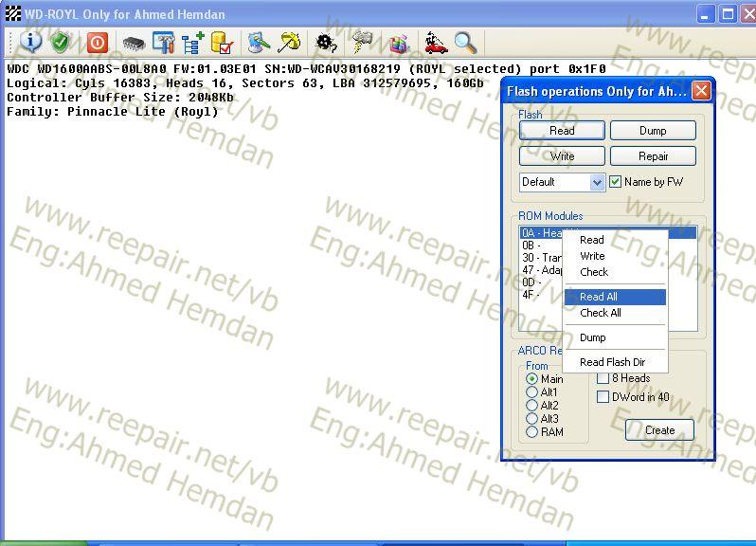Click the blue info icon in toolbar

point(31,43)
